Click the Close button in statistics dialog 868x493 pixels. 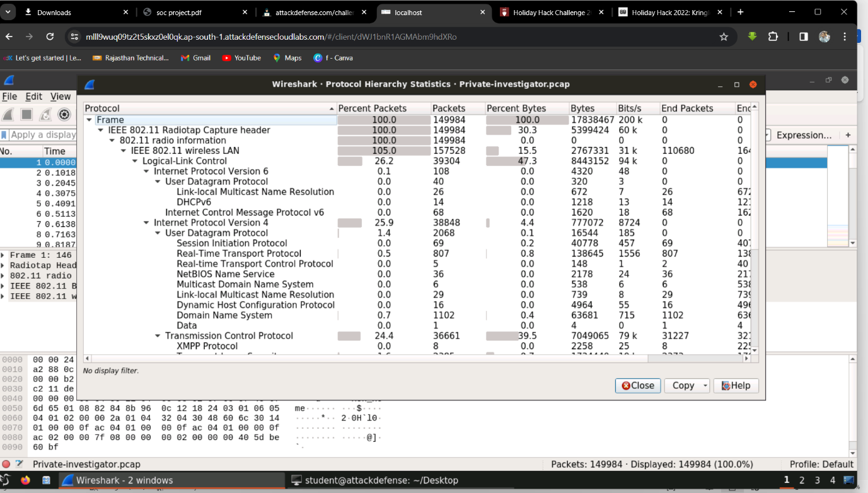coord(637,386)
